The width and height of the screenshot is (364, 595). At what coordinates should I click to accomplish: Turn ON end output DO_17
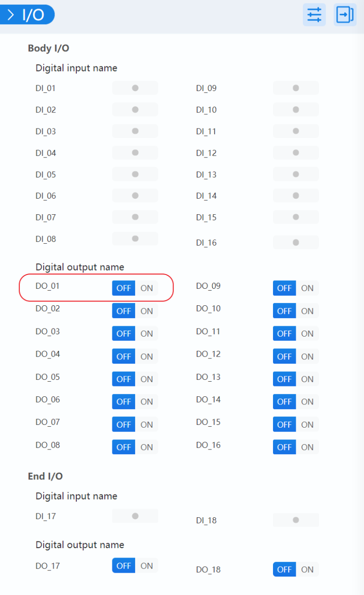pyautogui.click(x=146, y=566)
